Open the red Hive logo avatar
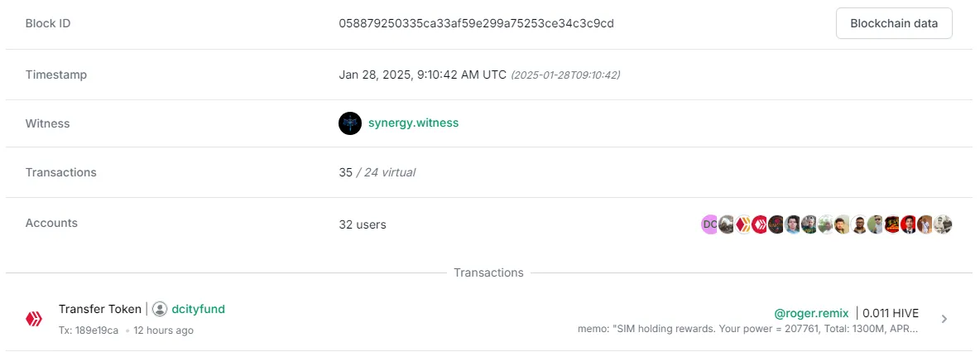Viewport: 980px width, 352px height. click(x=759, y=224)
